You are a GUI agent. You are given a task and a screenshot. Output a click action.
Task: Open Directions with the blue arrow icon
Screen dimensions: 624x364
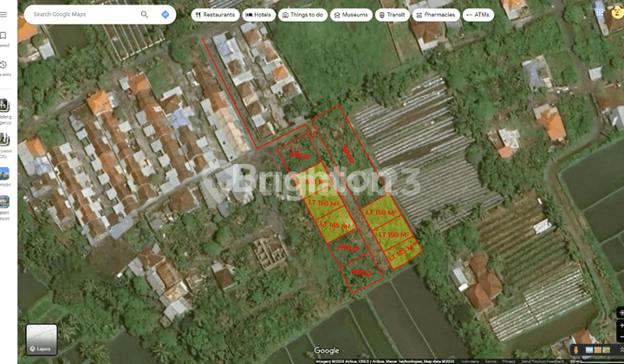coord(165,15)
